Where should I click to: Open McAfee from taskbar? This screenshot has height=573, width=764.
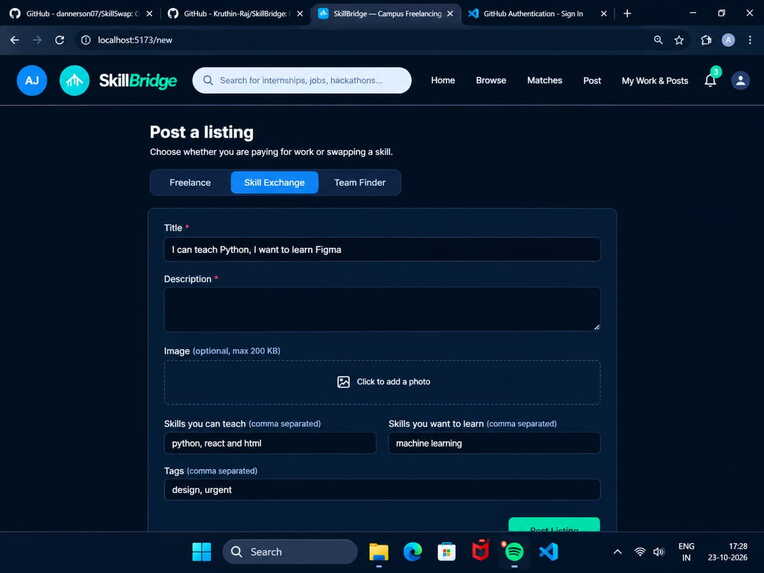coord(480,551)
